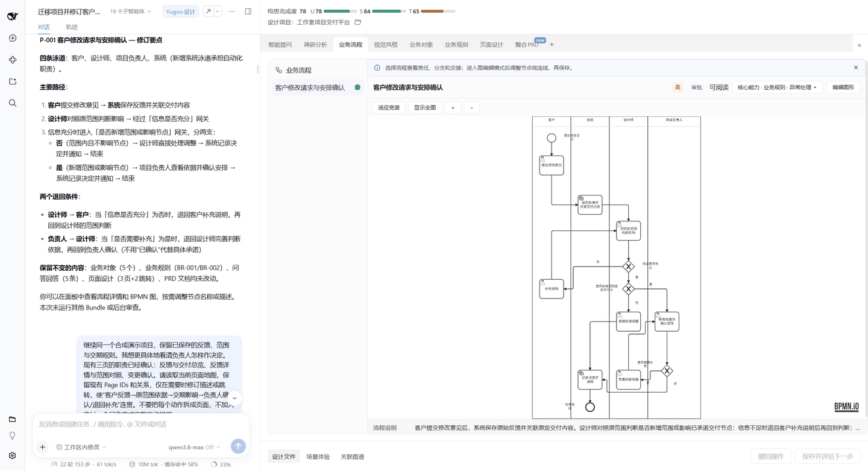Jump to latest message with down-chevron button
The width and height of the screenshot is (868, 471).
tap(234, 398)
